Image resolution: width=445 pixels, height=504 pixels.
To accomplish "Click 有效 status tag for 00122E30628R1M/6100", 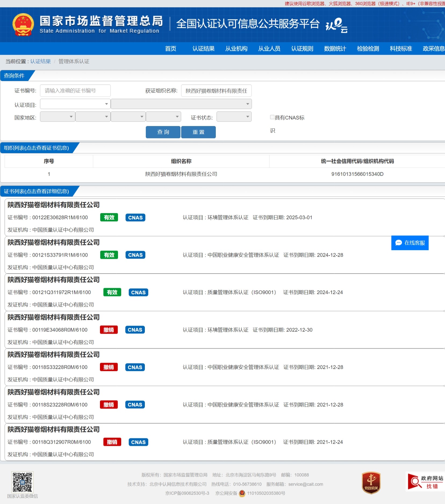I will (109, 218).
